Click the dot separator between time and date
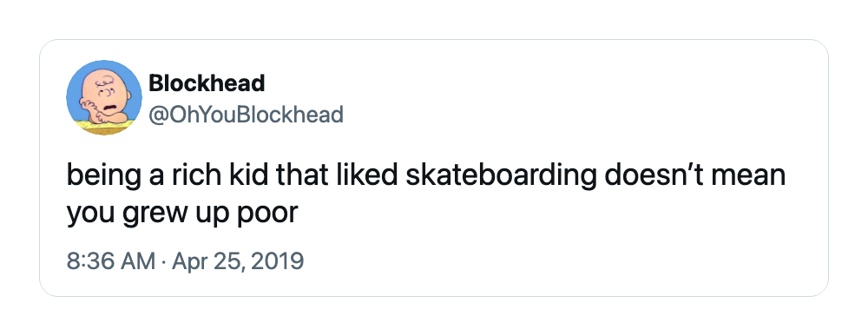 (164, 261)
